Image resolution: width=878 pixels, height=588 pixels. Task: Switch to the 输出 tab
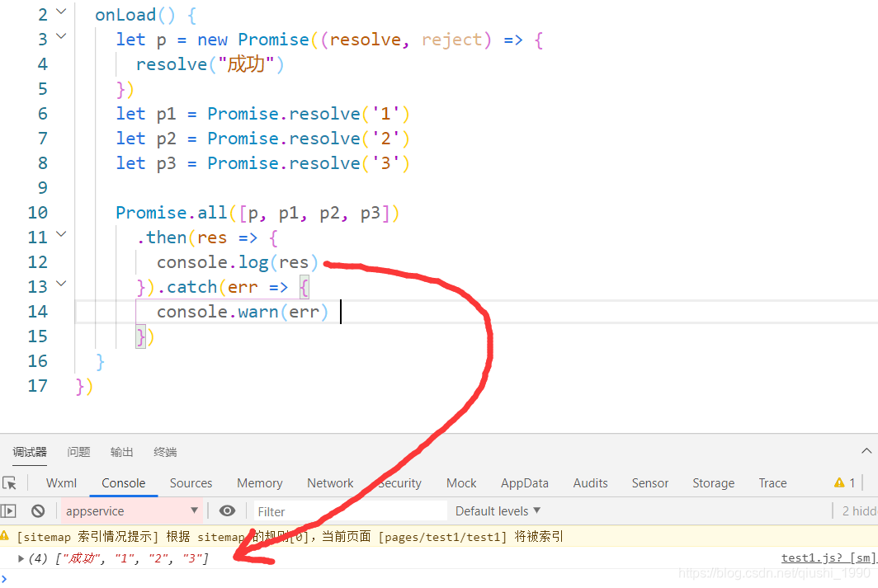coord(121,452)
